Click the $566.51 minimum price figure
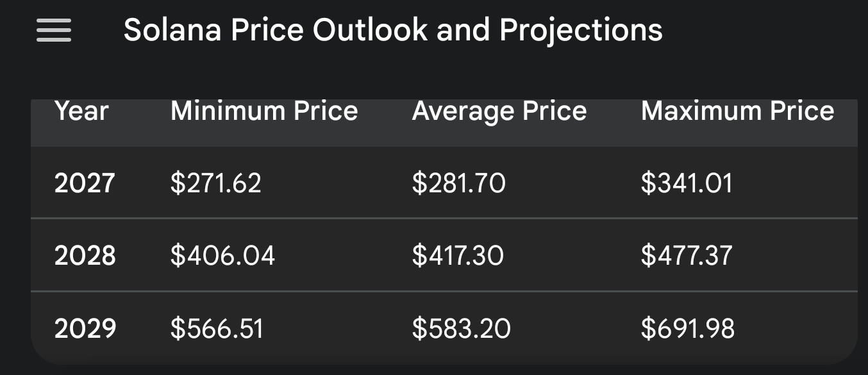Viewport: 868px width, 375px height. tap(217, 329)
